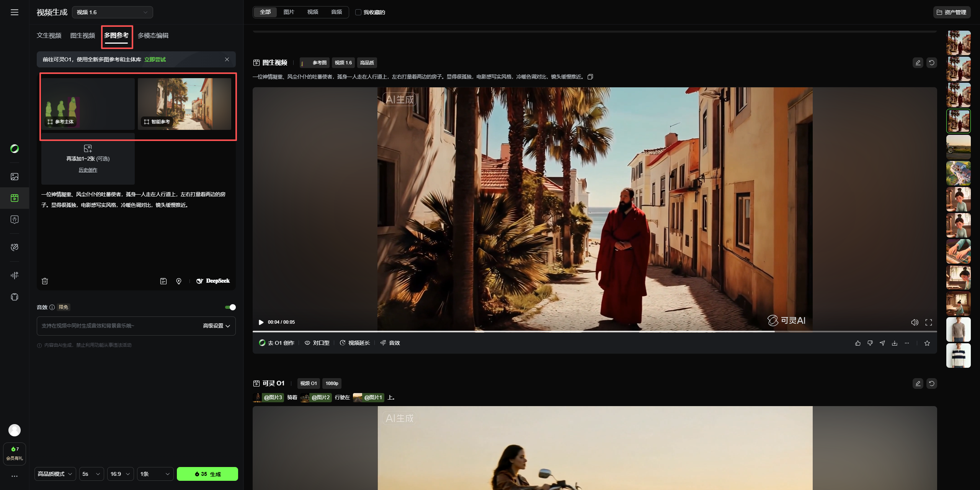The height and width of the screenshot is (490, 980).
Task: Download the generated video
Action: (x=895, y=343)
